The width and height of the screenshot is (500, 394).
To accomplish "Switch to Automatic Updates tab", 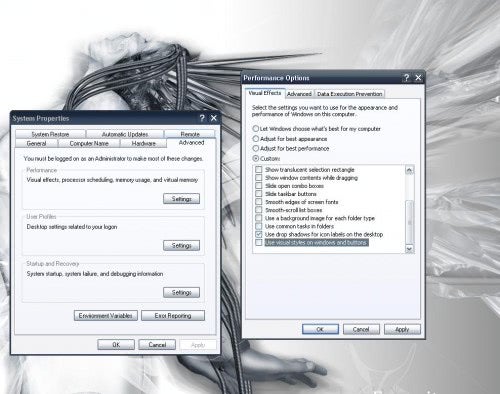I will pos(125,134).
